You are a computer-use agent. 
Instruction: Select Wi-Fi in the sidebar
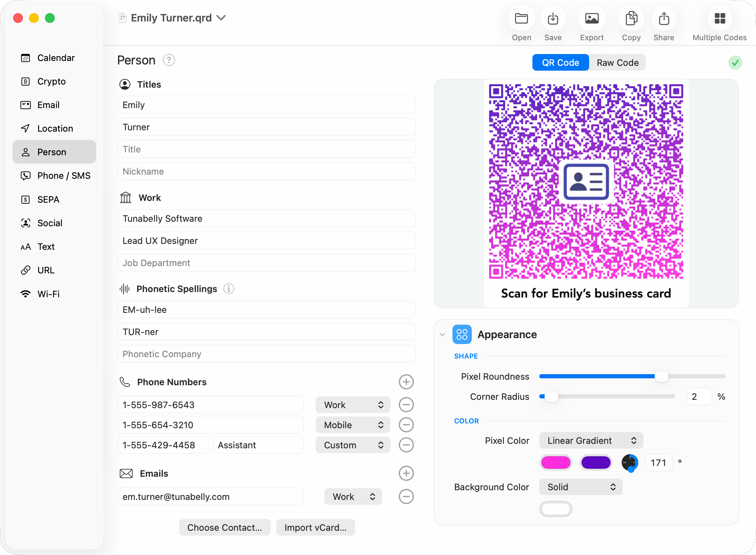click(54, 294)
